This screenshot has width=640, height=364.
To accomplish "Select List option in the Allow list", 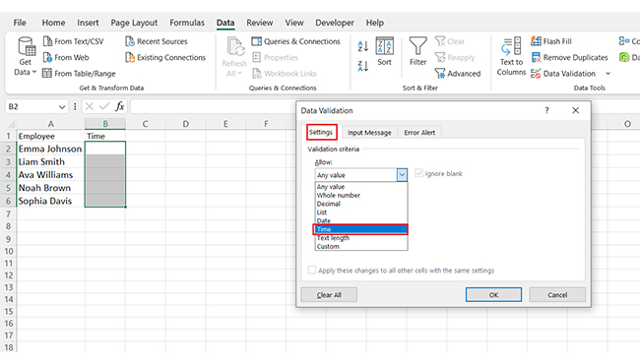I will (x=361, y=212).
